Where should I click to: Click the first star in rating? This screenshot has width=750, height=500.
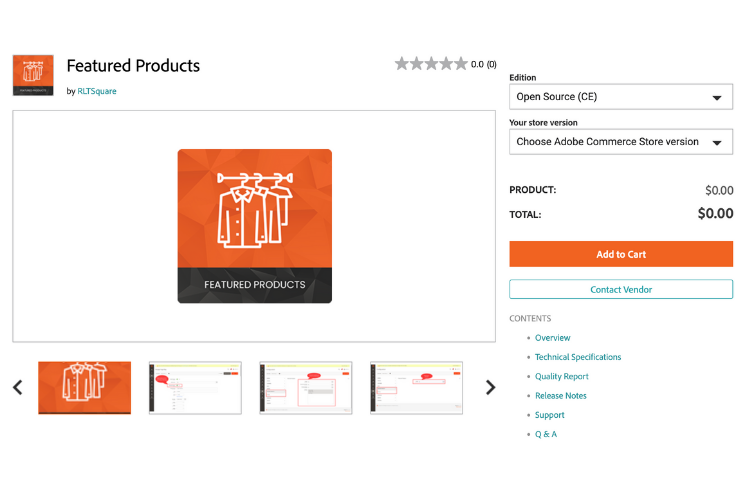point(402,64)
